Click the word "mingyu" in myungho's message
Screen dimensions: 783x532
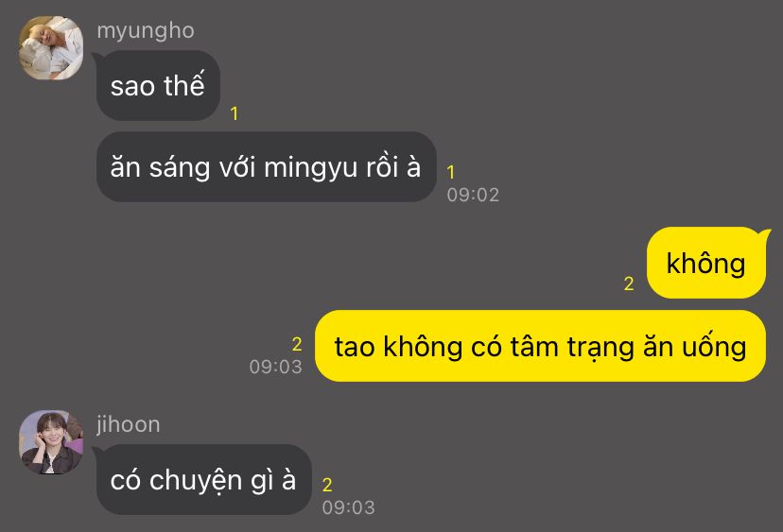[310, 167]
